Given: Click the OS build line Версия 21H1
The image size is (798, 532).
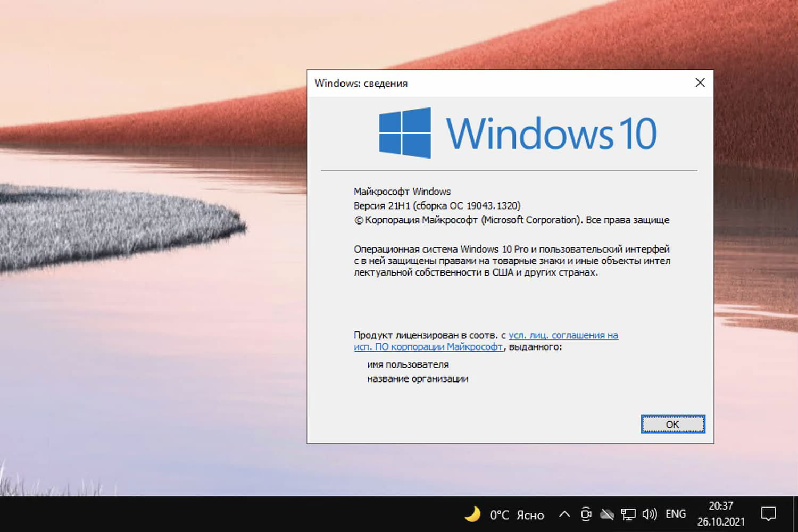Looking at the screenshot, I should click(x=437, y=205).
